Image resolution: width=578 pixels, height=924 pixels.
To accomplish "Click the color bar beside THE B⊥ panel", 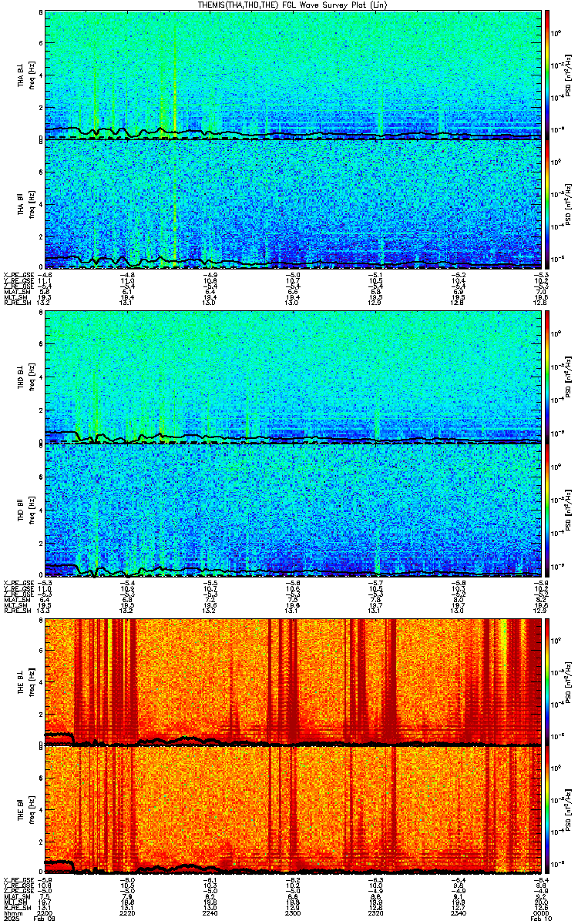I will pyautogui.click(x=549, y=681).
